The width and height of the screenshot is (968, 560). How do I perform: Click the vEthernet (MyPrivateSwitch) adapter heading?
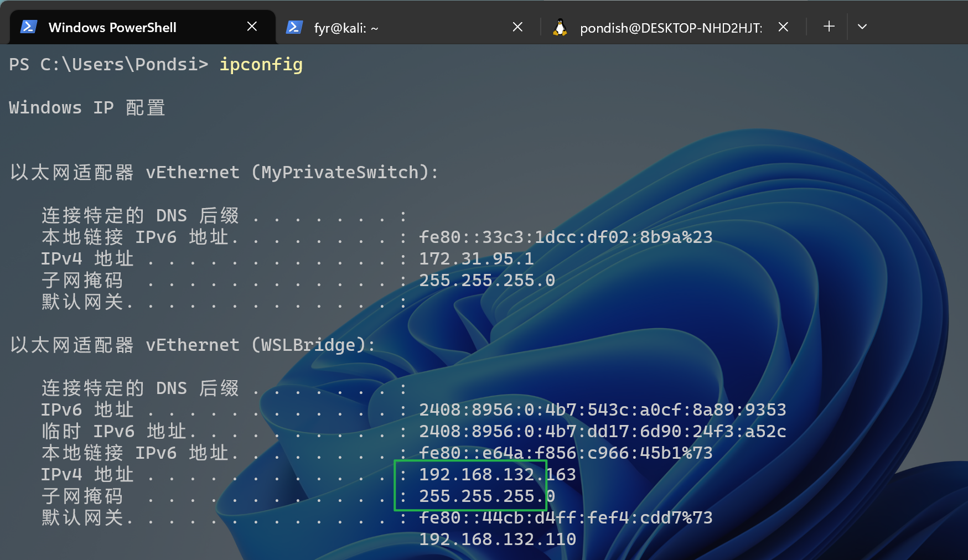click(224, 172)
